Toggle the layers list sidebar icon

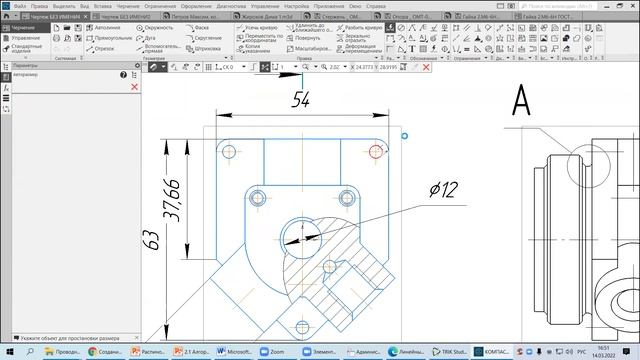[x=6, y=98]
